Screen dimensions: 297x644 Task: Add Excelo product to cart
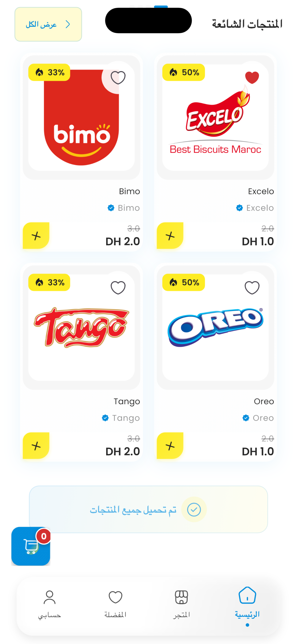[170, 235]
